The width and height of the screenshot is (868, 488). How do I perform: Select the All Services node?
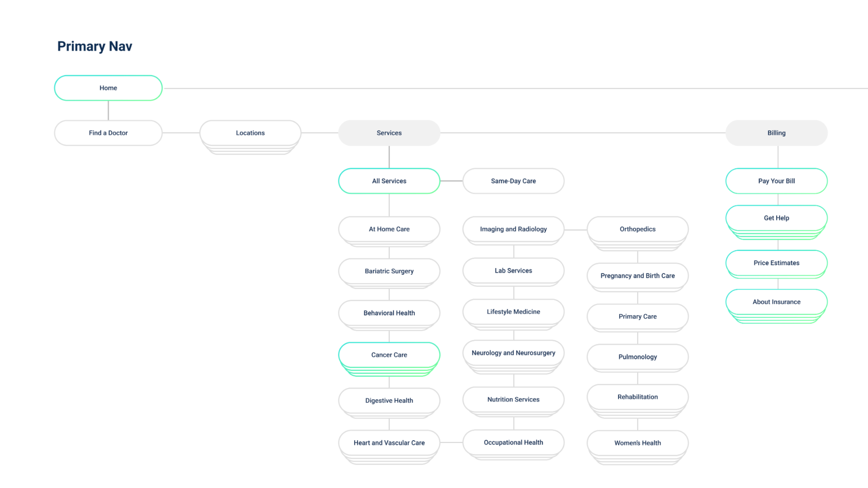[x=389, y=181]
